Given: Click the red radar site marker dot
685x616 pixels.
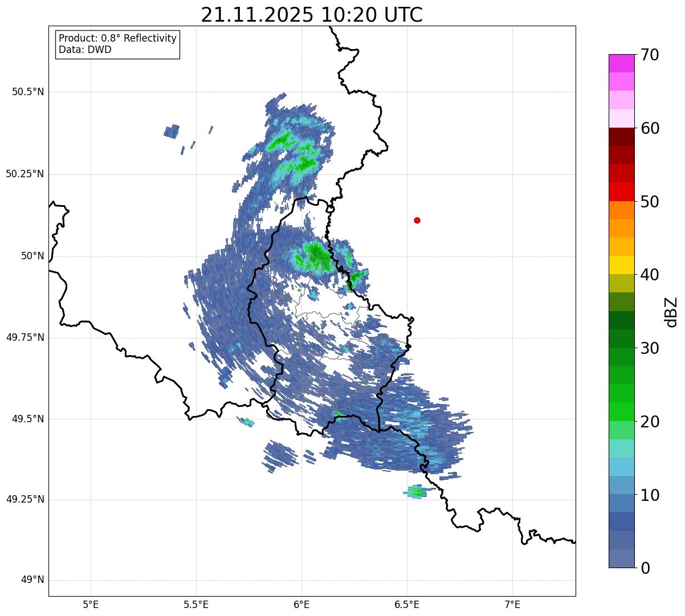Looking at the screenshot, I should pyautogui.click(x=417, y=220).
